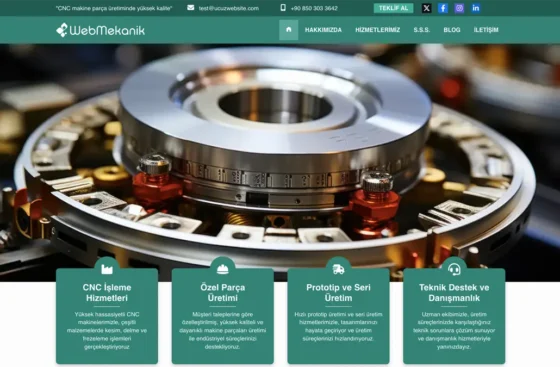
Task: Click the envelope email icon in top bar
Action: (191, 7)
